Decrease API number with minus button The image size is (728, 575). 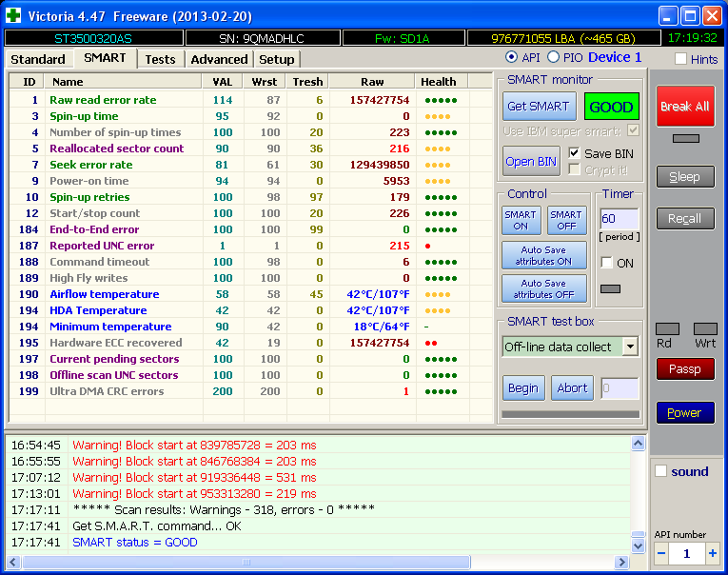(x=661, y=553)
